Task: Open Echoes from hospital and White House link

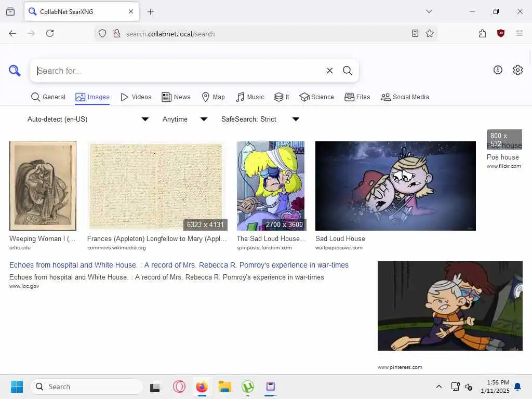Action: [179, 265]
